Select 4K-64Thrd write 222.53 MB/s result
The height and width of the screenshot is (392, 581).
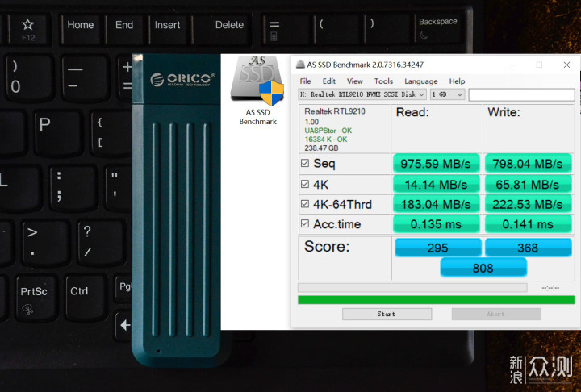pyautogui.click(x=528, y=204)
